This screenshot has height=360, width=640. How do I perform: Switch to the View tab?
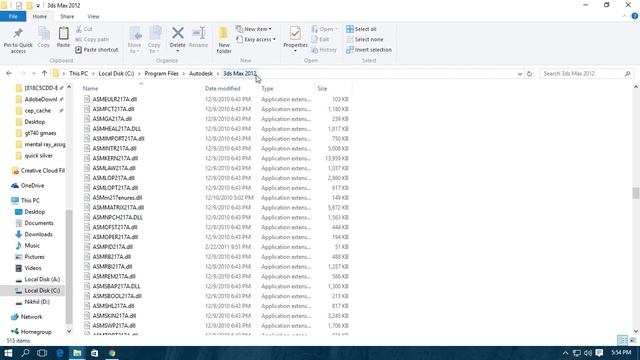(x=93, y=17)
